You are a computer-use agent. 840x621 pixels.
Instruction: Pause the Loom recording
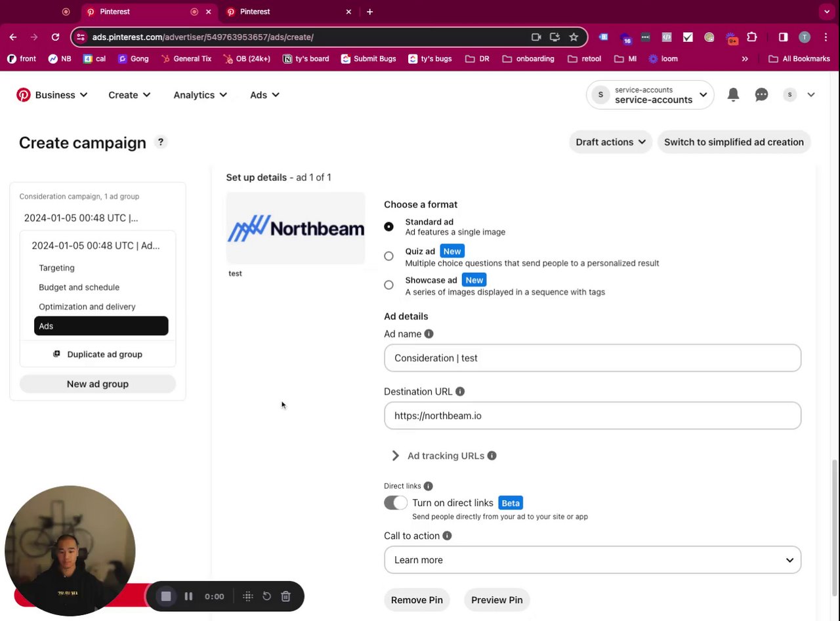click(188, 596)
